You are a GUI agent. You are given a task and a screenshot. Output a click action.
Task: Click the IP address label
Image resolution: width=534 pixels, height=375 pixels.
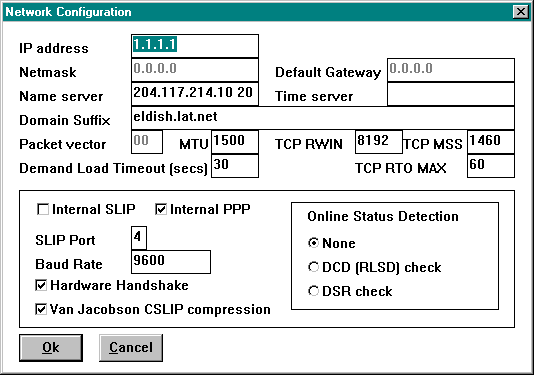tap(54, 48)
